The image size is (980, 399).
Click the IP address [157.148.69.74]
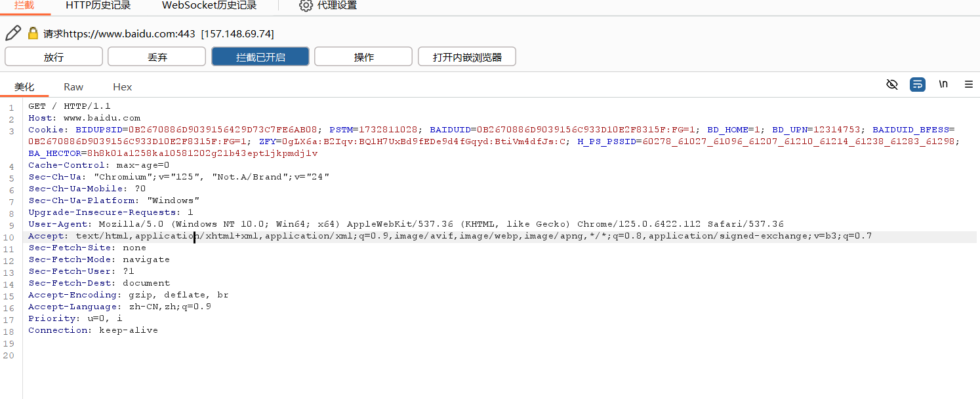tap(237, 34)
